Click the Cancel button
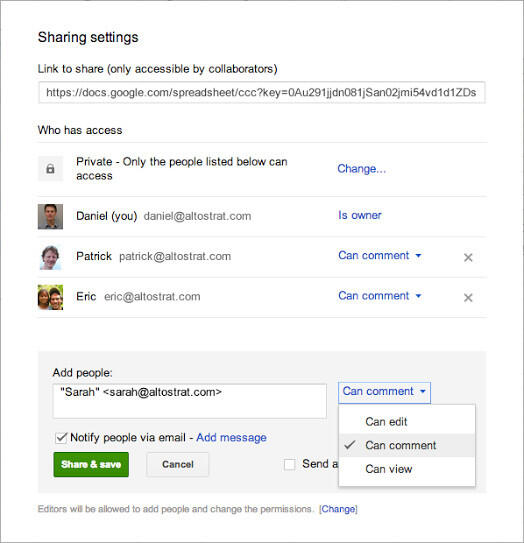This screenshot has width=524, height=543. [x=178, y=464]
